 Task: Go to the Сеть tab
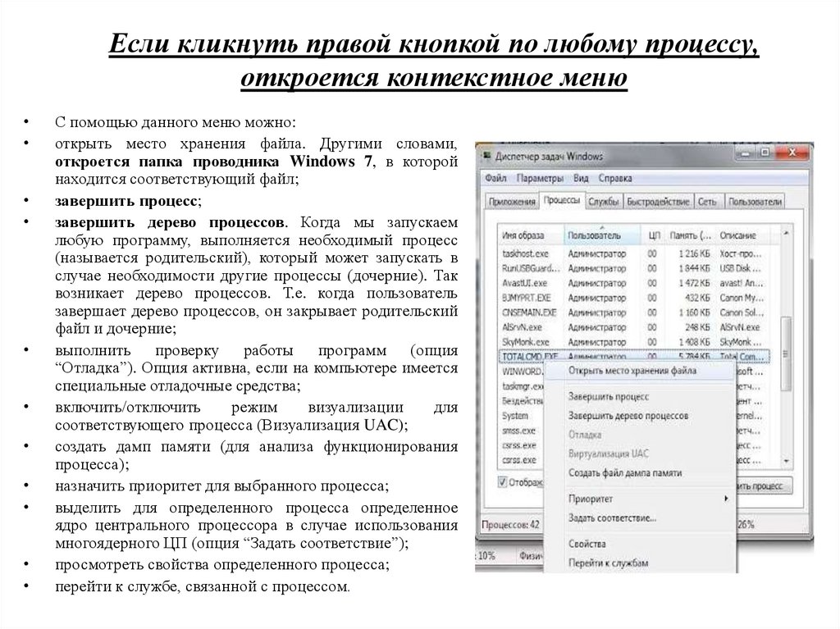(x=707, y=202)
